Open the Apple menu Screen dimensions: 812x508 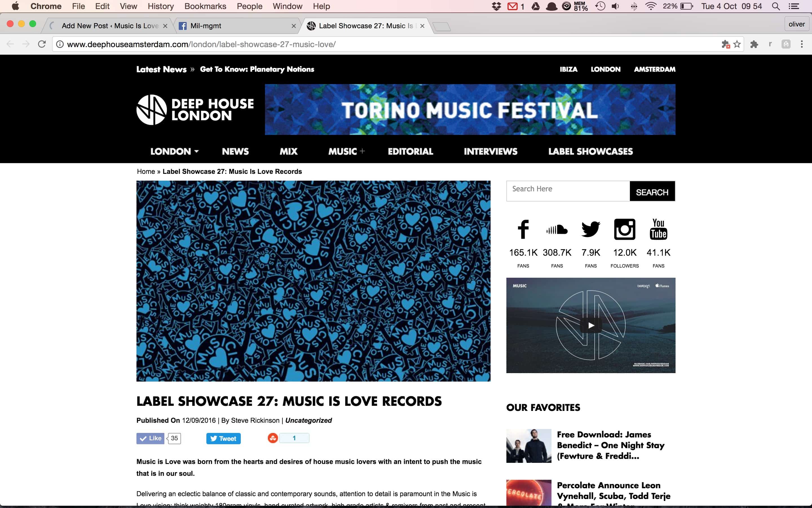(16, 6)
